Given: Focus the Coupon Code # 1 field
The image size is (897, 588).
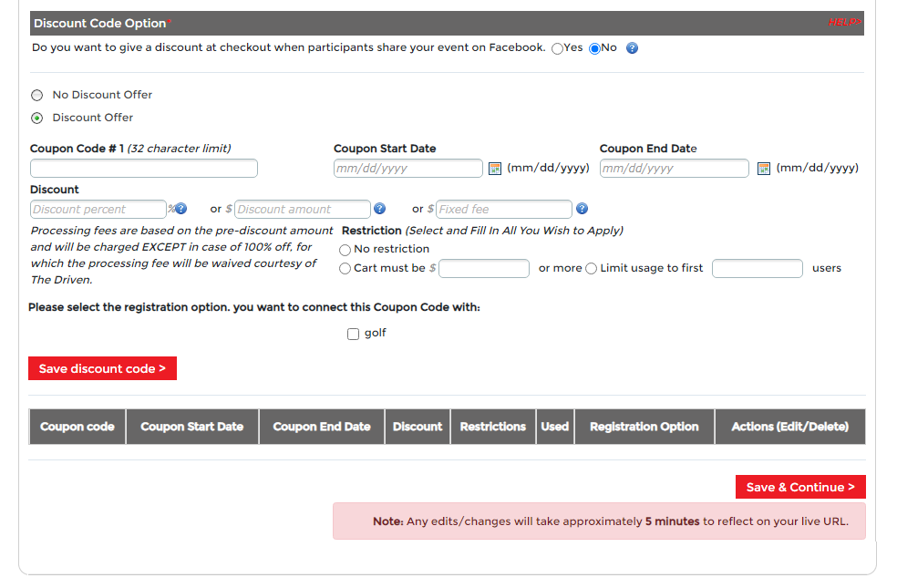Looking at the screenshot, I should point(144,169).
